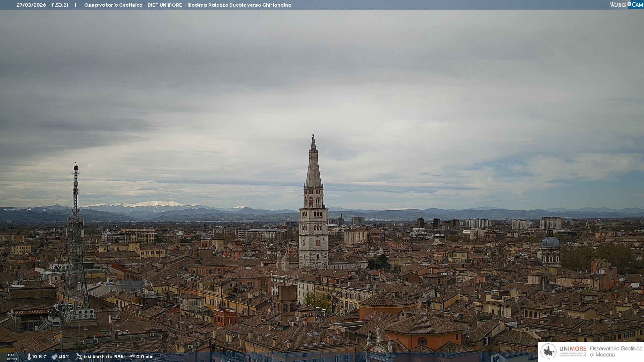Click the Ghirlandina tower spire
The image size is (644, 362).
click(x=314, y=168)
